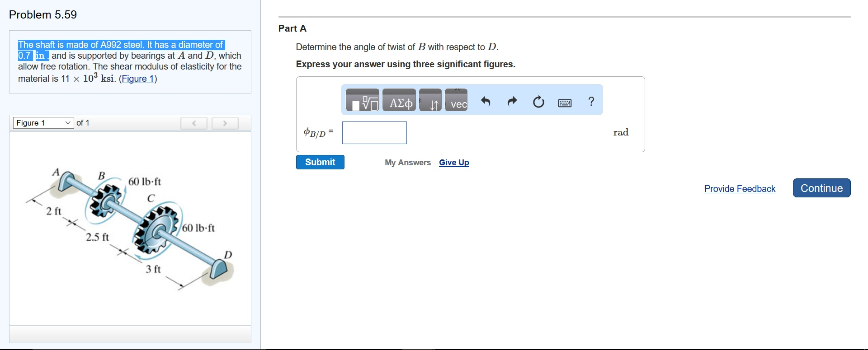The image size is (868, 350).
Task: Click the shaft figure image
Action: click(131, 228)
